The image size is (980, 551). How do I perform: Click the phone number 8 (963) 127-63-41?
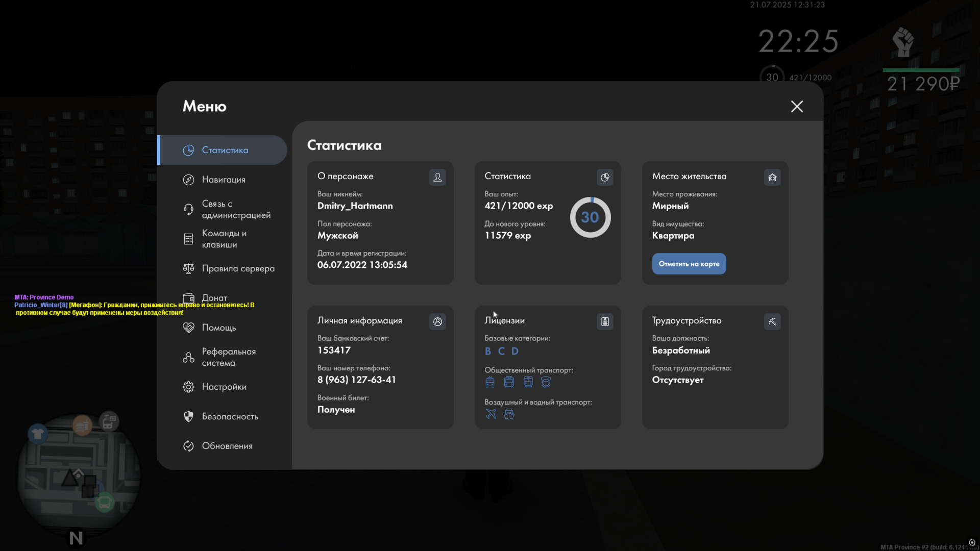point(356,380)
